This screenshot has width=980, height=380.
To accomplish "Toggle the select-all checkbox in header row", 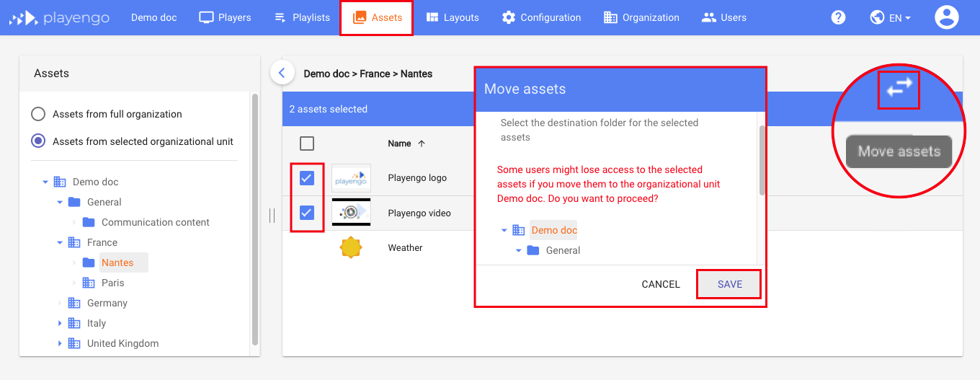I will (307, 143).
